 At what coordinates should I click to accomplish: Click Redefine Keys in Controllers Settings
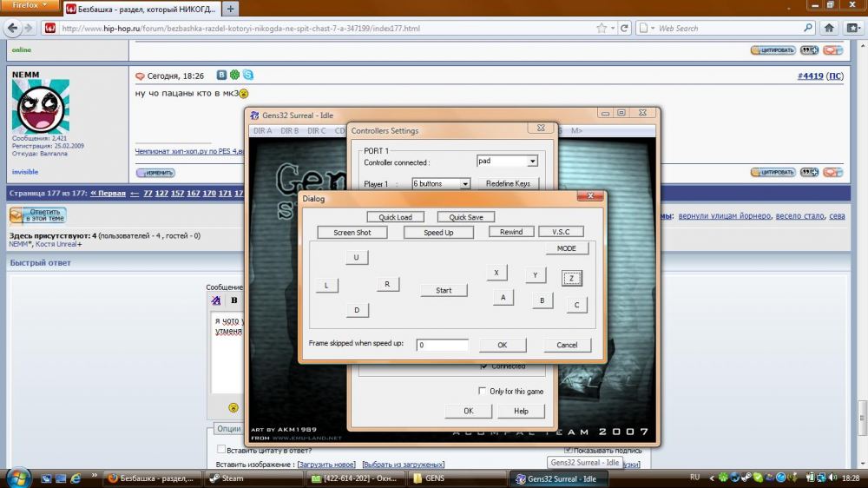coord(508,183)
